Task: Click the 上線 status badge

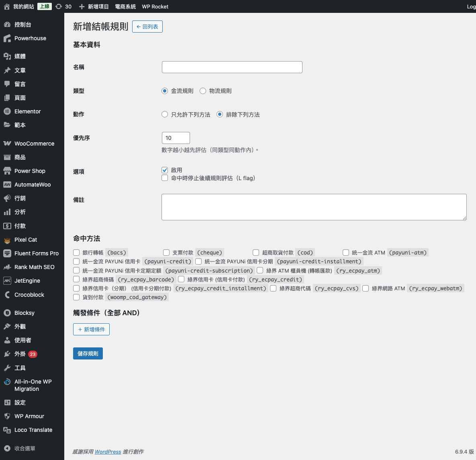Action: [45, 6]
